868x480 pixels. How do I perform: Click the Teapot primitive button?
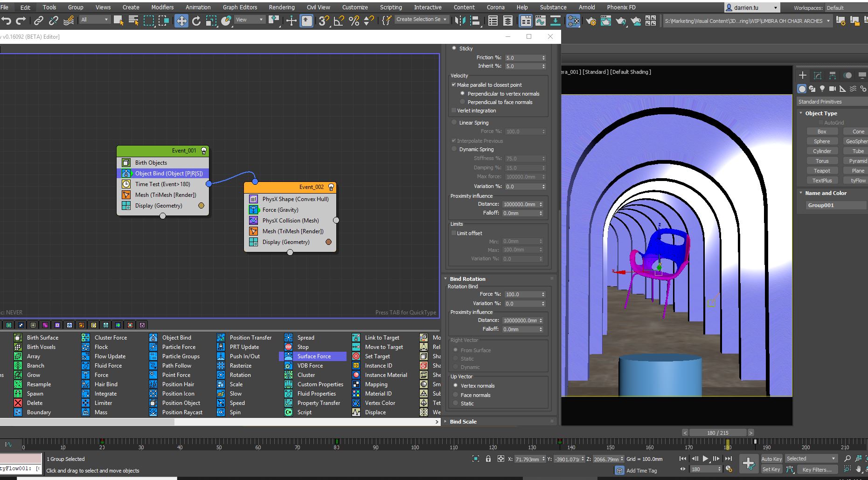pyautogui.click(x=822, y=171)
